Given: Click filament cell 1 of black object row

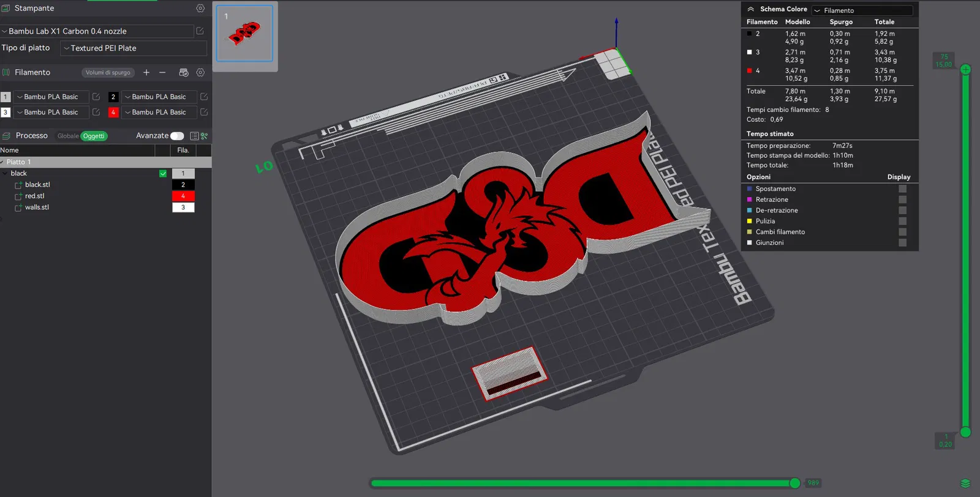Looking at the screenshot, I should (x=183, y=173).
